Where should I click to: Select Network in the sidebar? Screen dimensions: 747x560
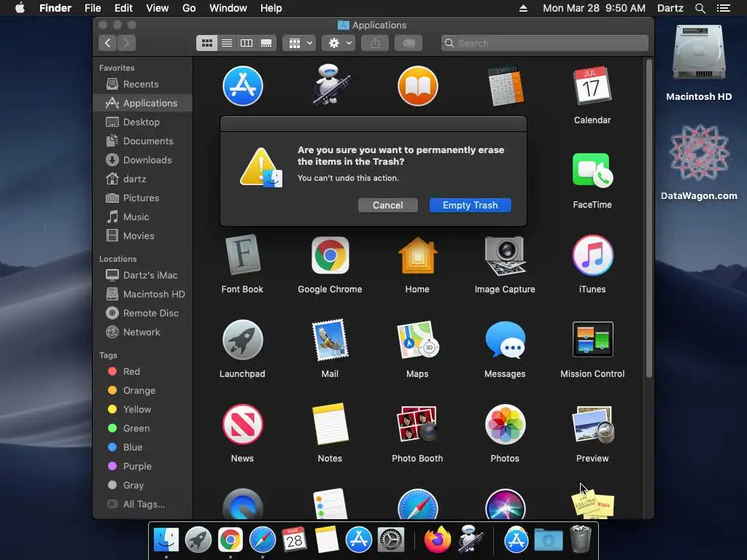click(143, 332)
